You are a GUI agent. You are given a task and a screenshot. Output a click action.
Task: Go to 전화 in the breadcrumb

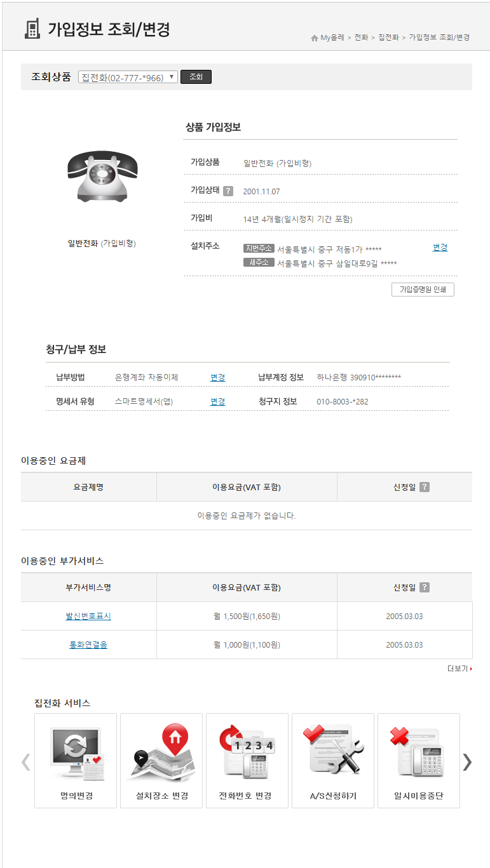(361, 37)
